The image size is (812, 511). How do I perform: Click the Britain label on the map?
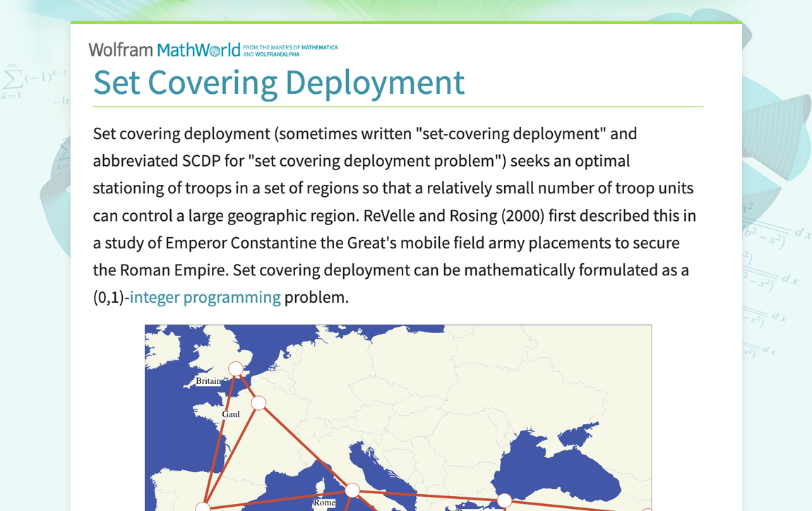click(x=208, y=381)
